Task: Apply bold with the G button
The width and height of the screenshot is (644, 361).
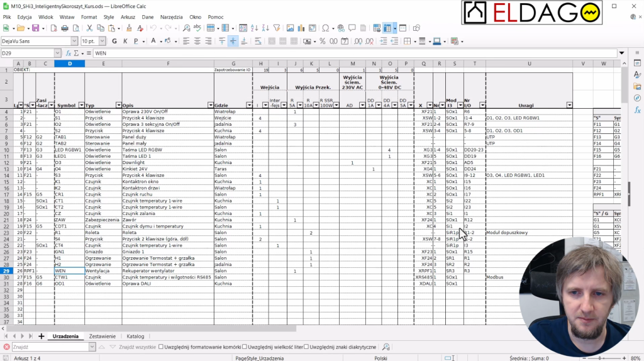Action: 114,41
